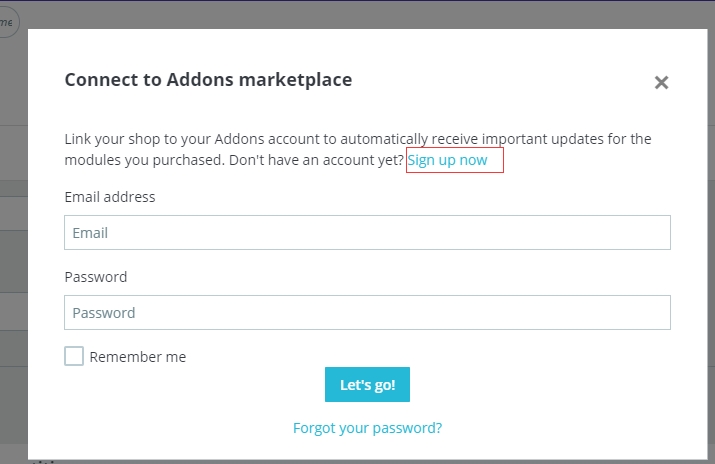Enable the Remember me checkbox

pyautogui.click(x=74, y=356)
